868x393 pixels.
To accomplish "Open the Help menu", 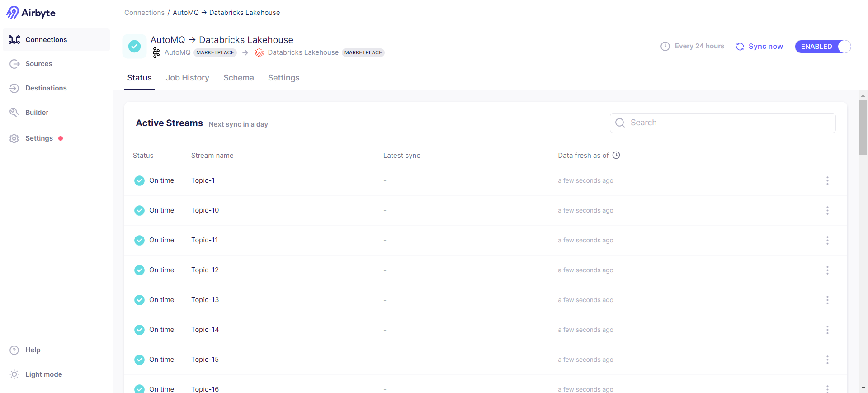I will [33, 350].
